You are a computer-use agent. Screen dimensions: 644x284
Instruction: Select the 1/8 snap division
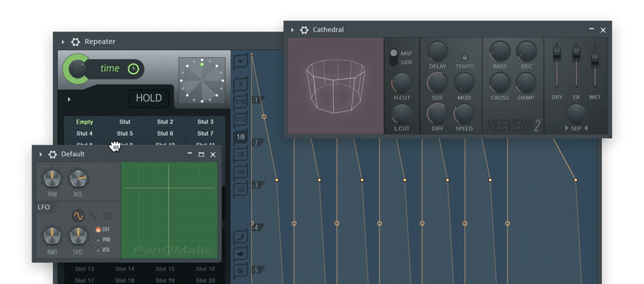coord(241,137)
